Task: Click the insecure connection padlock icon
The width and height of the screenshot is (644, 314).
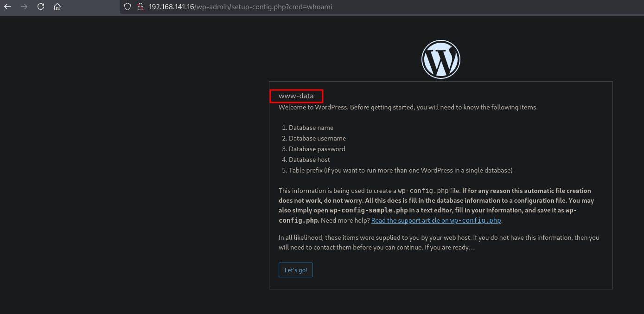Action: click(140, 7)
